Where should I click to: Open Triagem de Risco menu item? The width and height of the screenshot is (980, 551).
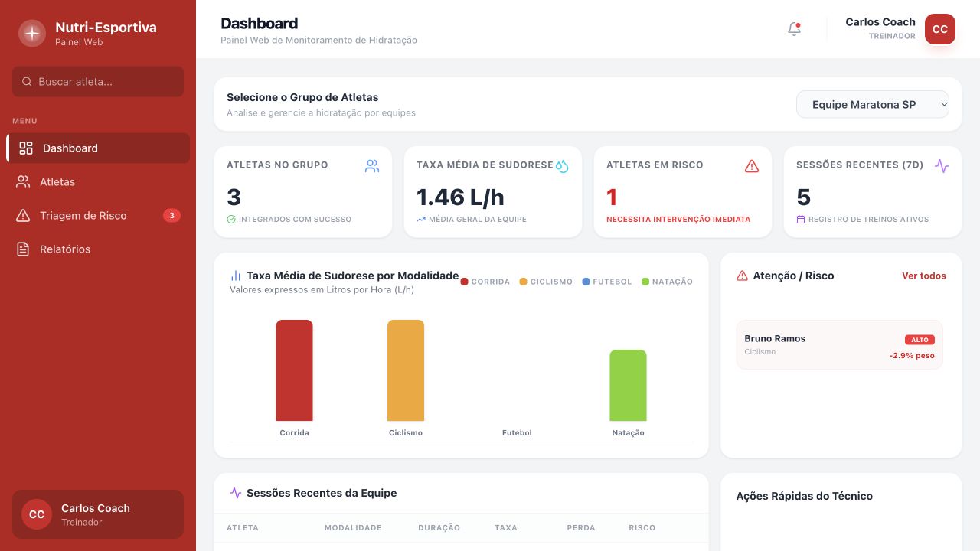(x=98, y=215)
